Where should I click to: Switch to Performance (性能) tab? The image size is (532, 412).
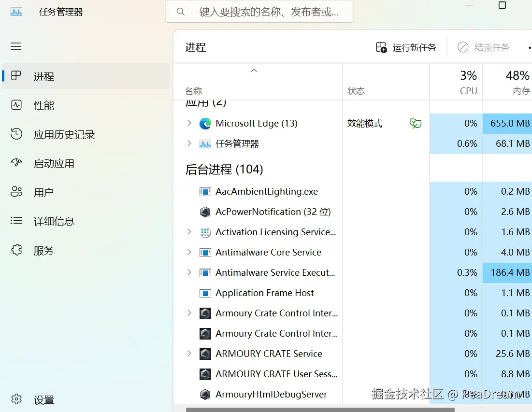pyautogui.click(x=86, y=105)
